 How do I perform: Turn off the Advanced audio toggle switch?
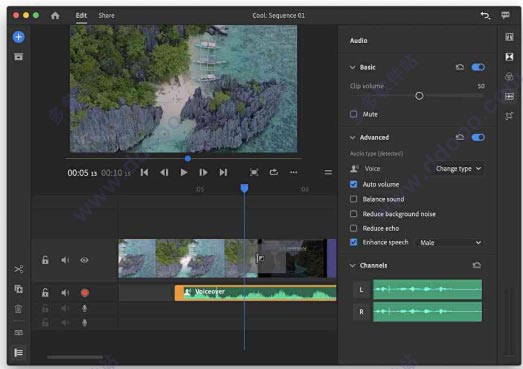pyautogui.click(x=478, y=137)
